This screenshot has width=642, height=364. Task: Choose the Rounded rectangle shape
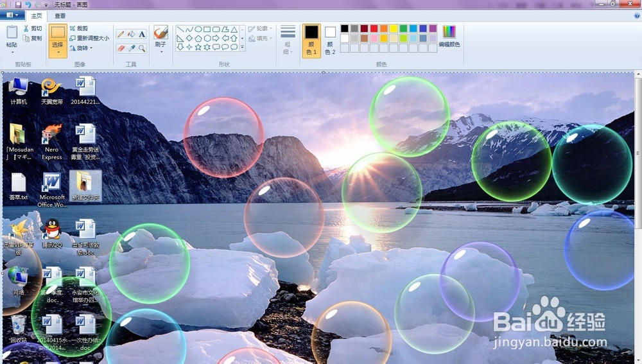pos(216,30)
